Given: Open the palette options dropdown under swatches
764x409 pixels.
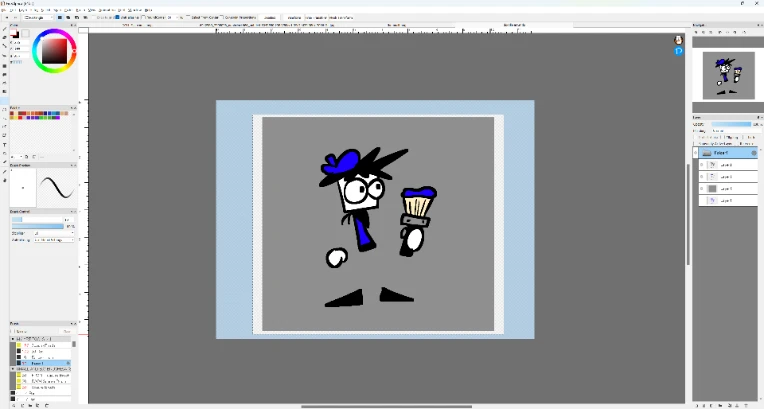Looking at the screenshot, I should pyautogui.click(x=19, y=157).
